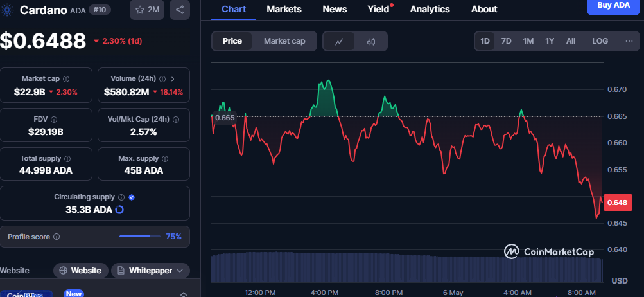Click the 2.57% Vol/Mkt Cap value
The image size is (644, 297).
click(144, 132)
